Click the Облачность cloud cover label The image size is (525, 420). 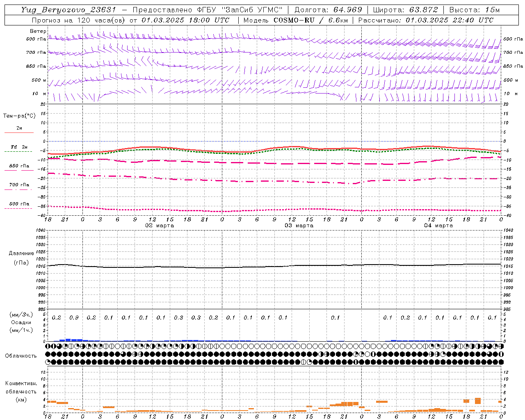[x=21, y=356]
